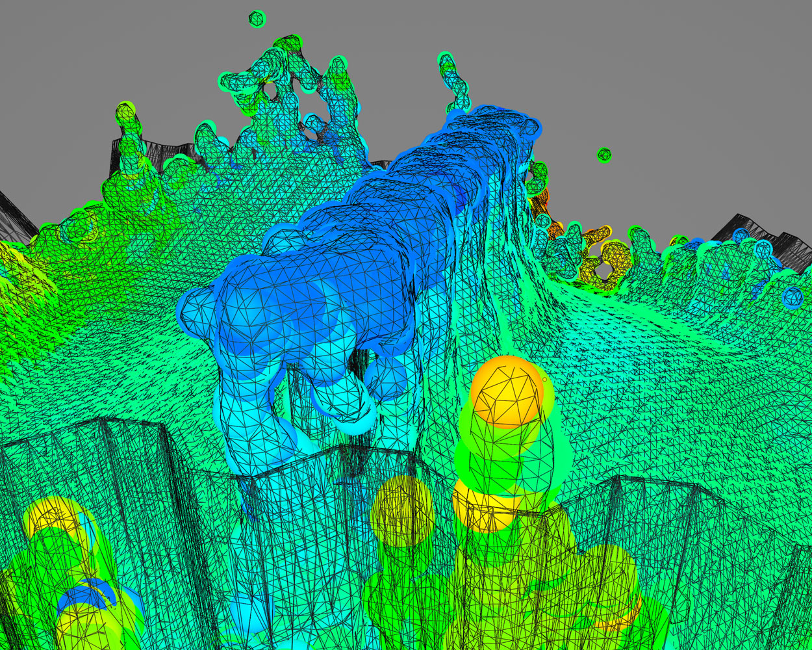Select the small floating sphere at top
This screenshot has height=650, width=812.
pos(257,19)
